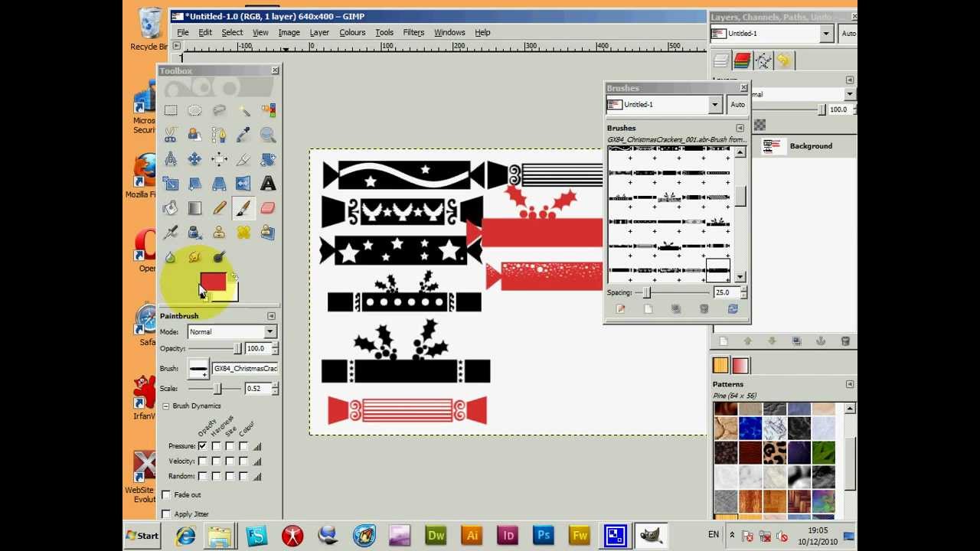Enable the Apply Jitter checkbox
The image size is (980, 551).
(166, 514)
